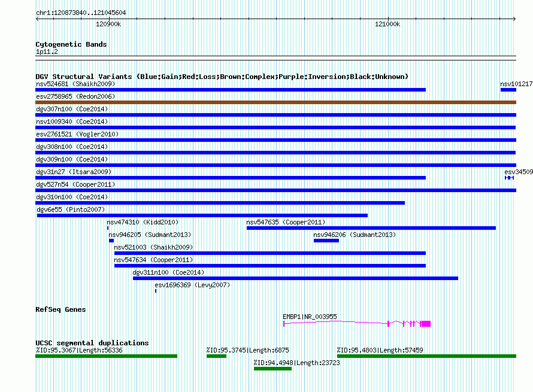Viewport: 533px width, 392px height.
Task: Select the nsv946205 (Sudmant2013) variant block
Action: coord(111,241)
